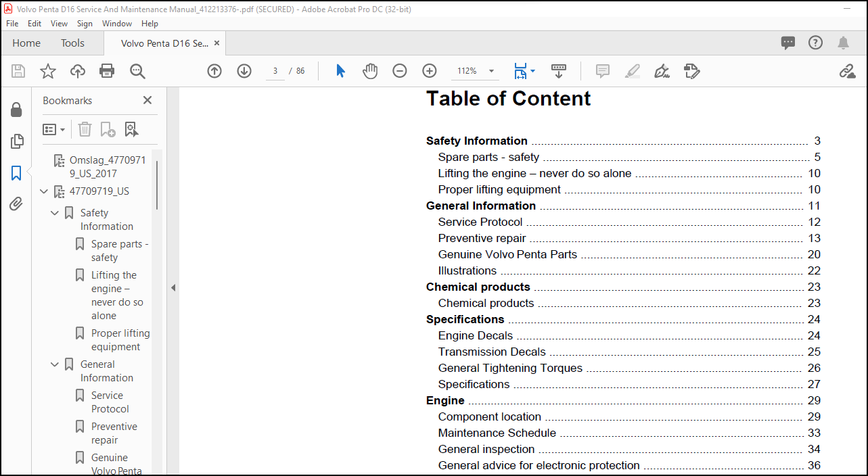
Task: Select the arrow selection tool
Action: tap(340, 71)
